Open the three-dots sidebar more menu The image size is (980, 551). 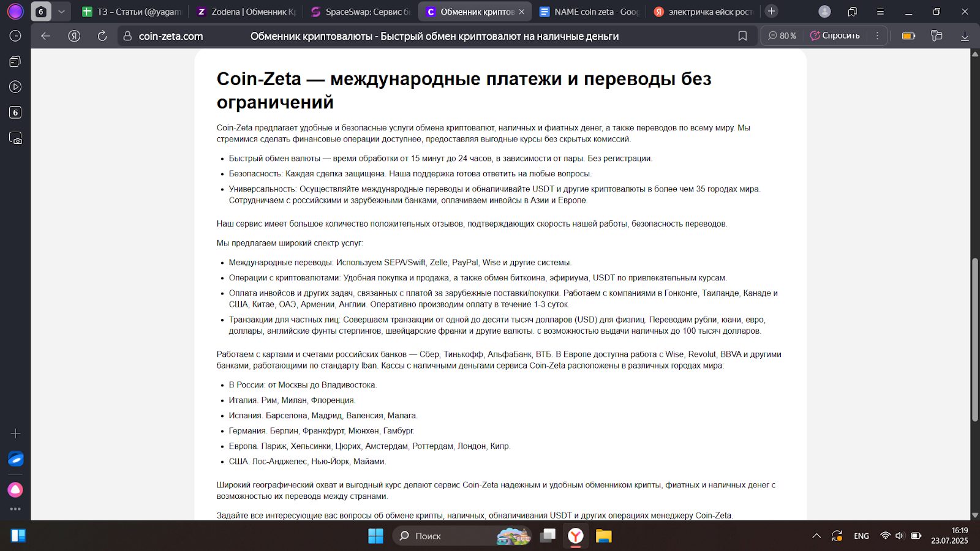coord(15,509)
